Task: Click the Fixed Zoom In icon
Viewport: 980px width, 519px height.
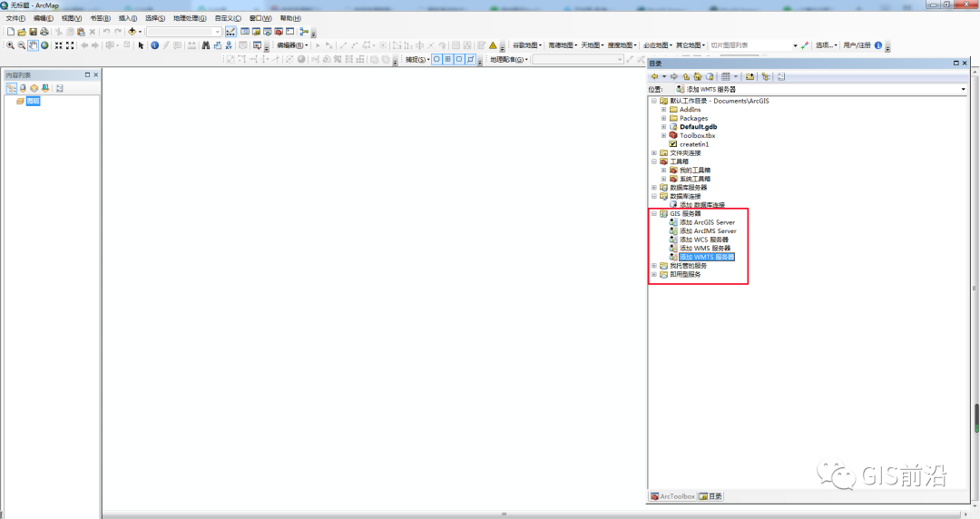Action: coord(59,45)
